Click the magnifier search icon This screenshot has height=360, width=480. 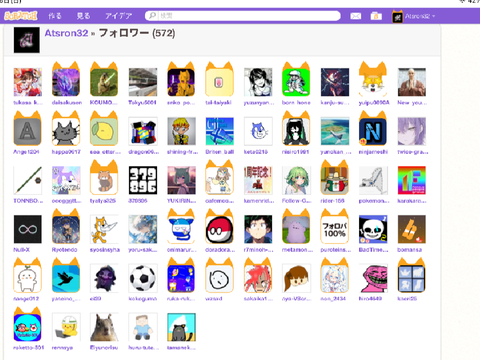[152, 16]
